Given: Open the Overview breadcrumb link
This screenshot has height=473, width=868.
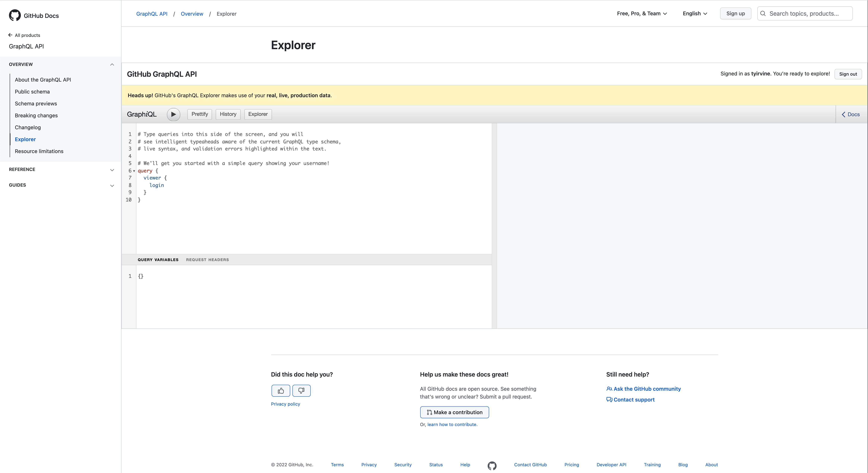Looking at the screenshot, I should (192, 14).
